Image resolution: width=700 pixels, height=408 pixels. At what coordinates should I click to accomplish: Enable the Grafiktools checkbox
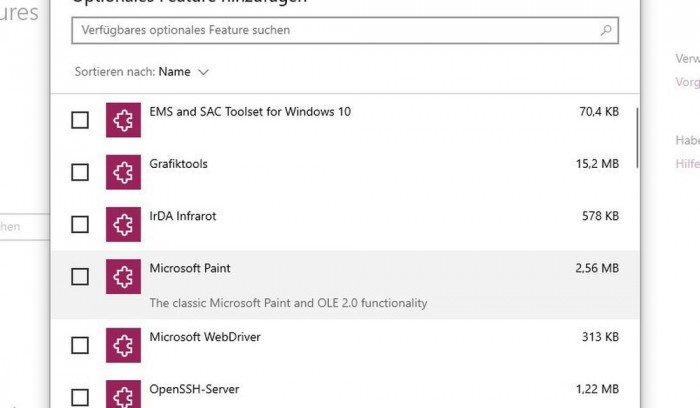[80, 172]
